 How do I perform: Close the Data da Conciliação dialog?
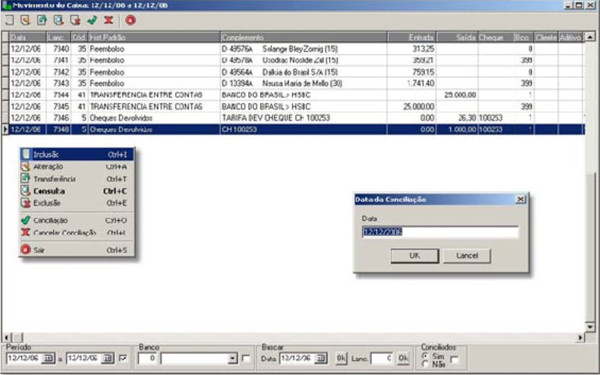click(520, 199)
